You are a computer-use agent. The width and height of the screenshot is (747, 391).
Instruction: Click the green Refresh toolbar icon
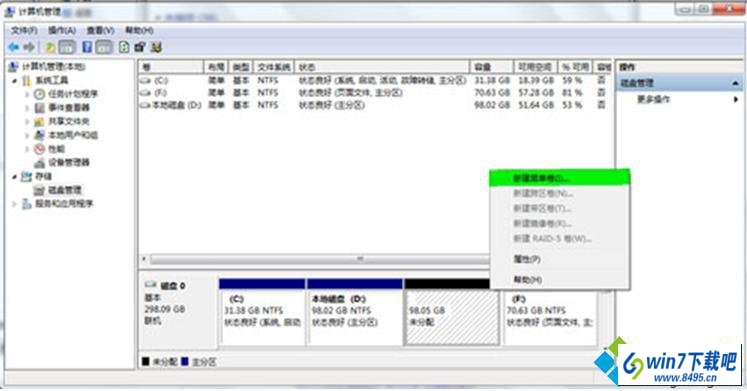(x=124, y=47)
